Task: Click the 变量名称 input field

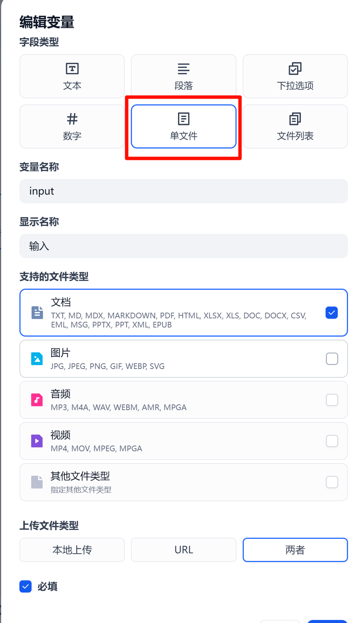Action: pos(183,191)
